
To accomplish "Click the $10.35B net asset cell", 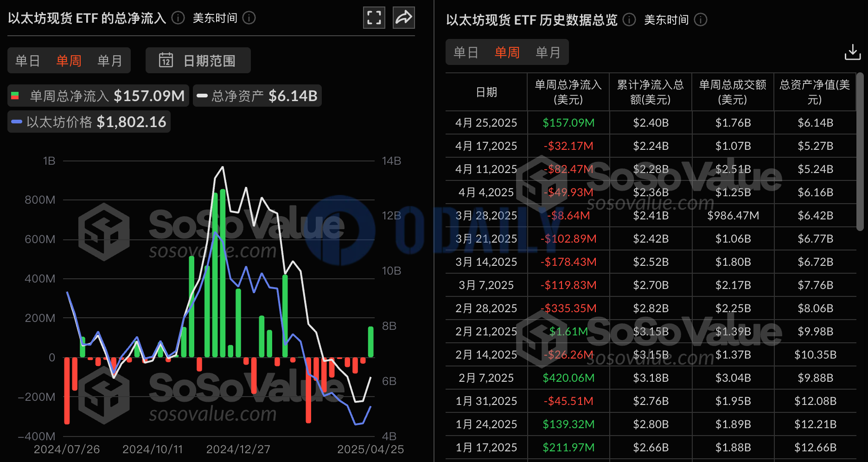I will (x=816, y=355).
